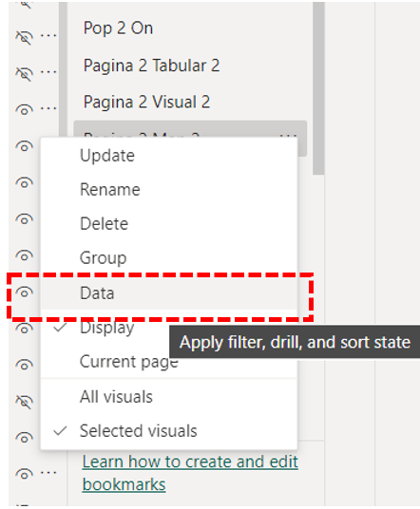
Task: Open the ellipsis menu beside Pagina 2 Visual 2
Action: point(48,107)
